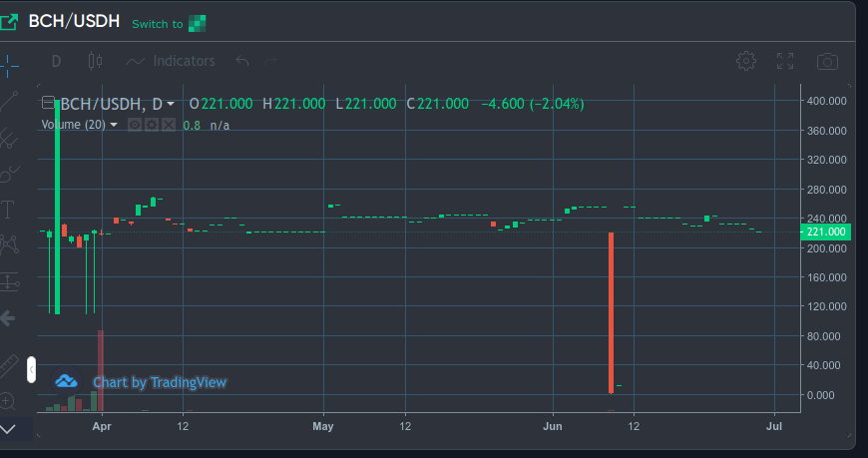Click the -4.600 (-2.04%) change value

click(x=533, y=104)
